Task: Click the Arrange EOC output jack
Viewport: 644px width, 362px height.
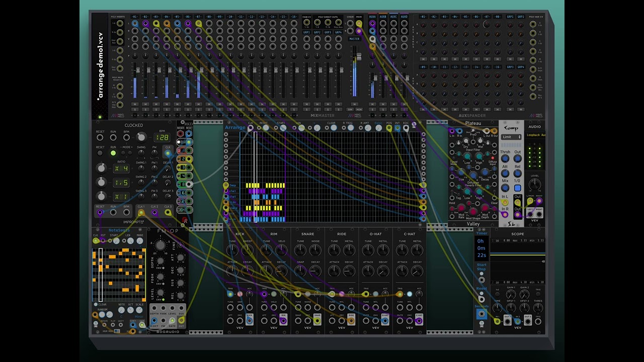Action: pyautogui.click(x=406, y=129)
